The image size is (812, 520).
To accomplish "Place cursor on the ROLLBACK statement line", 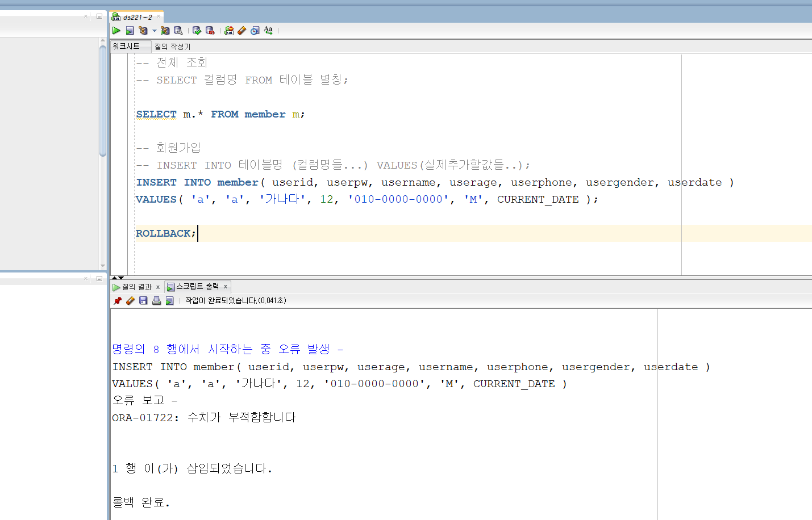I will pos(166,233).
